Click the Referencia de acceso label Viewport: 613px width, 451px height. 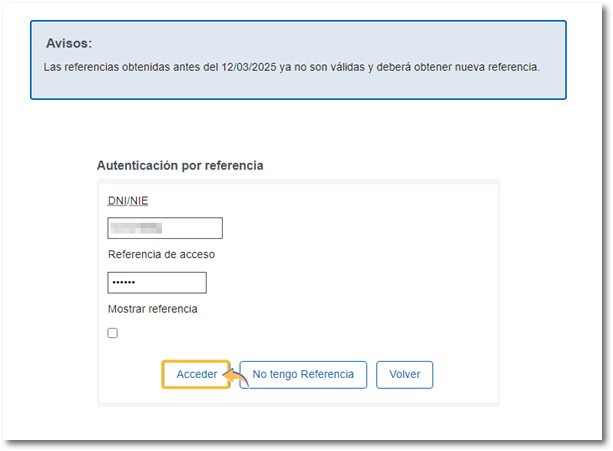tap(161, 255)
